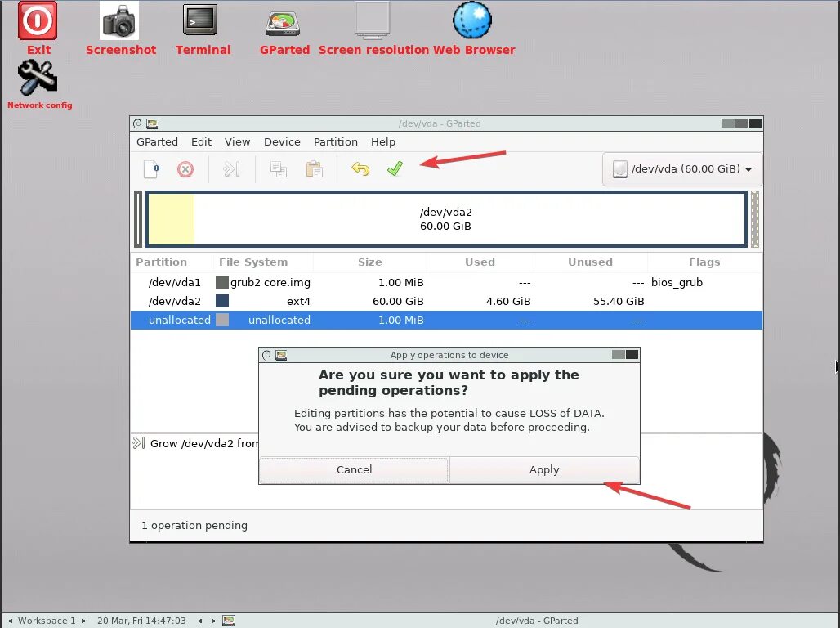Click the next window arrow after the clock
840x628 pixels.
(x=214, y=621)
